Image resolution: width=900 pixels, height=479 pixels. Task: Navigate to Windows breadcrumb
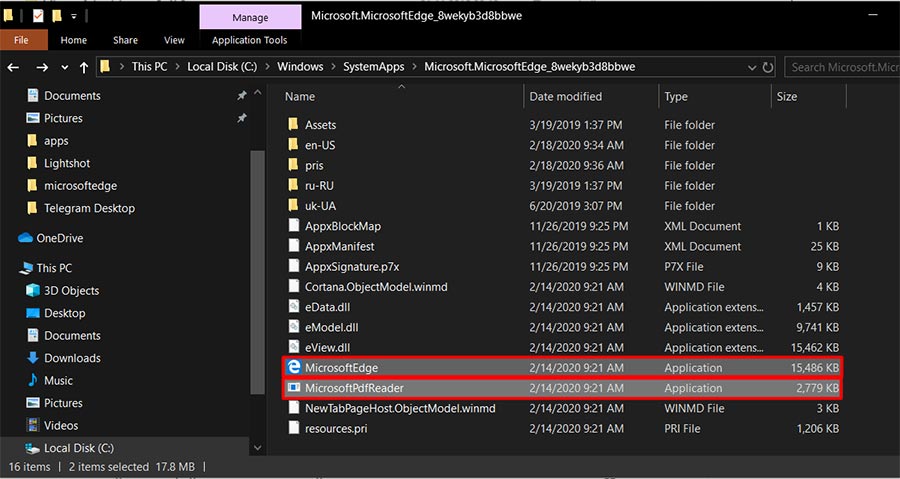(300, 67)
